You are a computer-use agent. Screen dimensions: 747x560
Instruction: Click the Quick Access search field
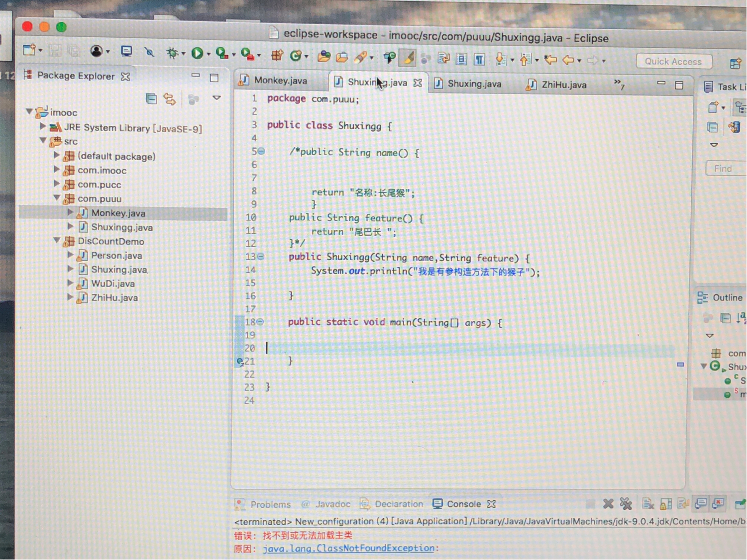[673, 62]
